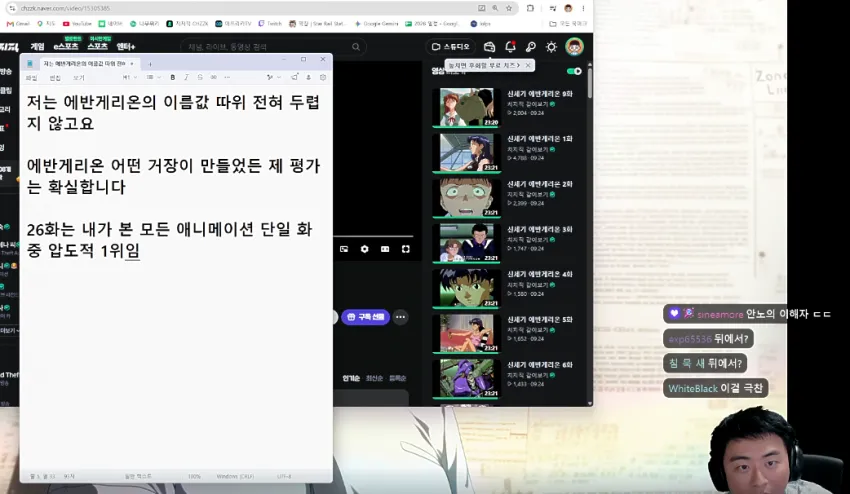Sort comments by 인기순
This screenshot has width=850, height=494.
pyautogui.click(x=351, y=378)
